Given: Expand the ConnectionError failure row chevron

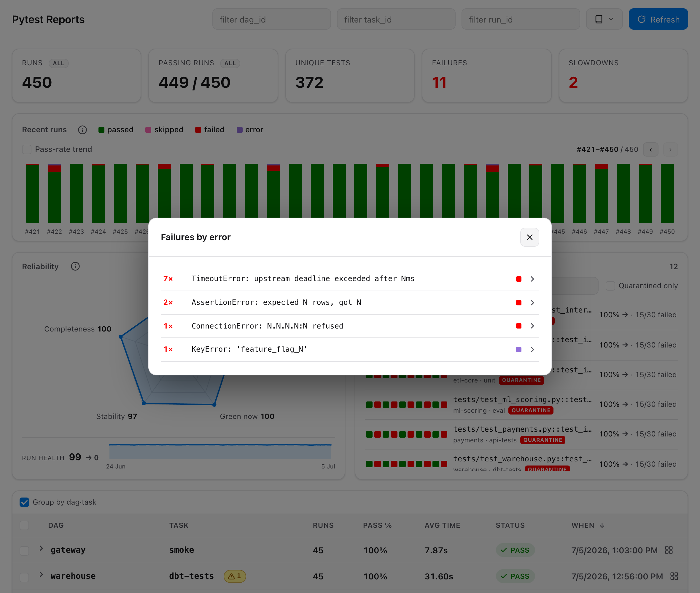Looking at the screenshot, I should pyautogui.click(x=532, y=326).
